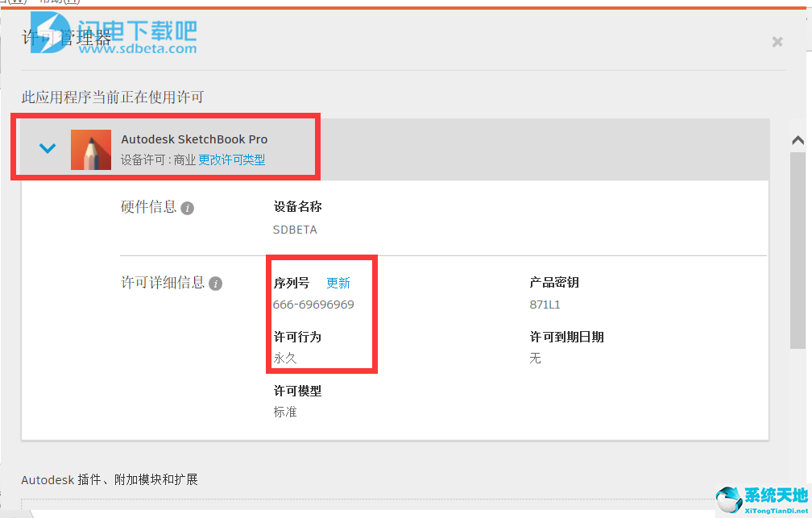Click the info icon beside 硬件信息
This screenshot has height=518, width=812.
tap(188, 208)
